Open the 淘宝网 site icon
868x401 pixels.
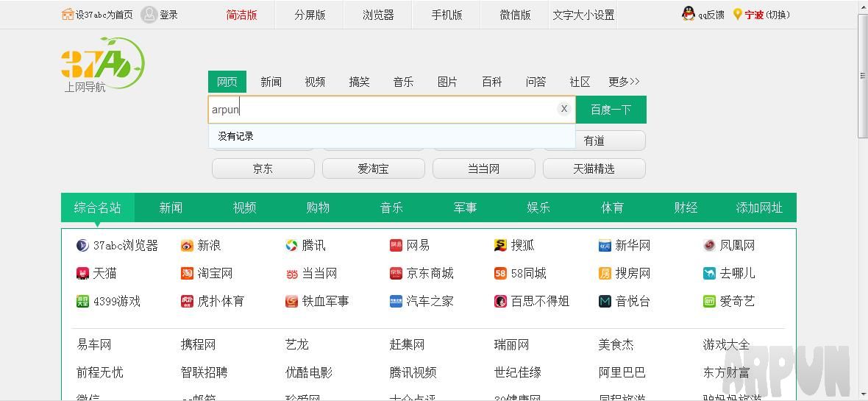(187, 274)
